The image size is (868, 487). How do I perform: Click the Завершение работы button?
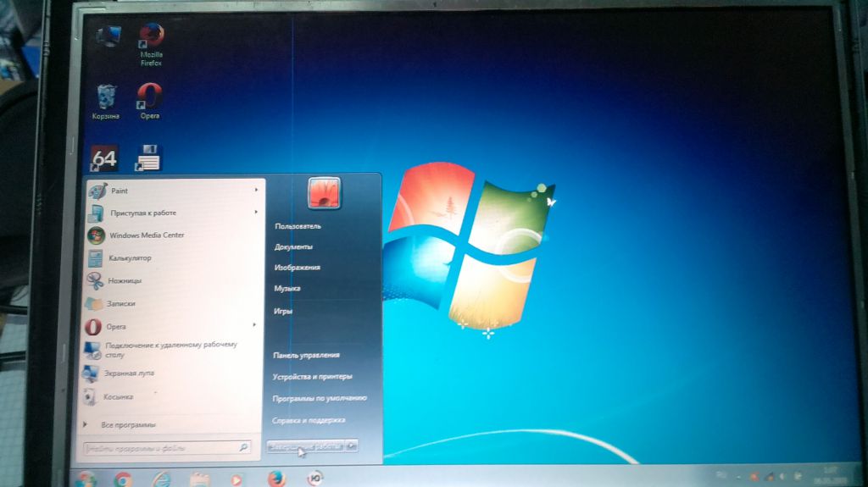tap(305, 446)
